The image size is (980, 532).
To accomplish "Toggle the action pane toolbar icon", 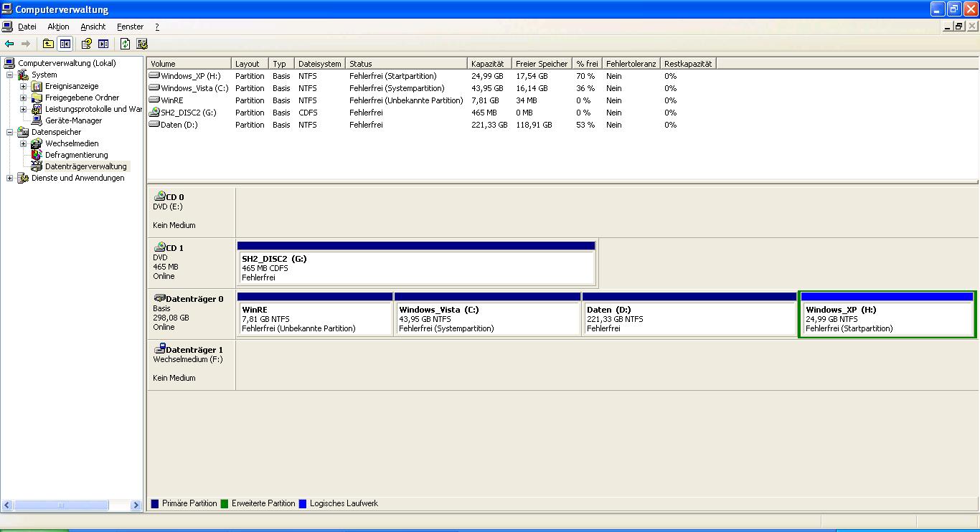I will point(103,44).
